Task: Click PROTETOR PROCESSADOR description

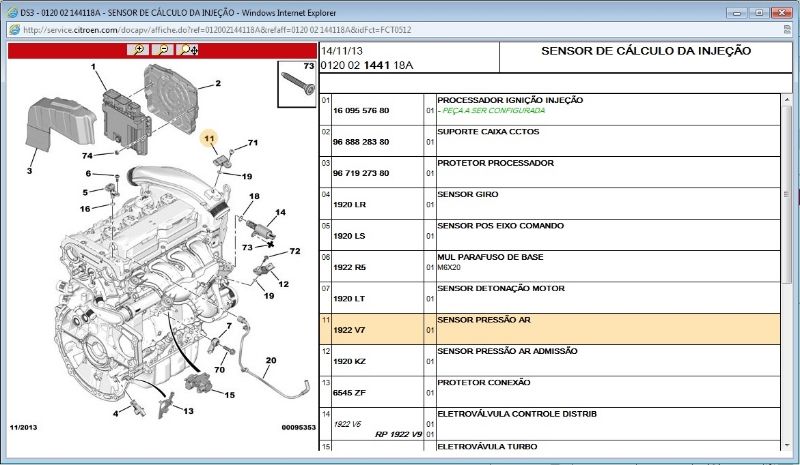Action: pyautogui.click(x=495, y=163)
